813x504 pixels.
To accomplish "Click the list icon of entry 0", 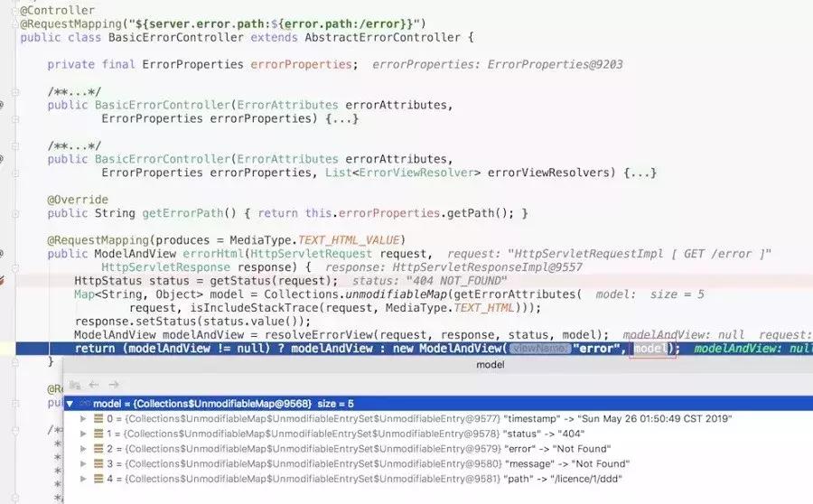I will tap(98, 418).
